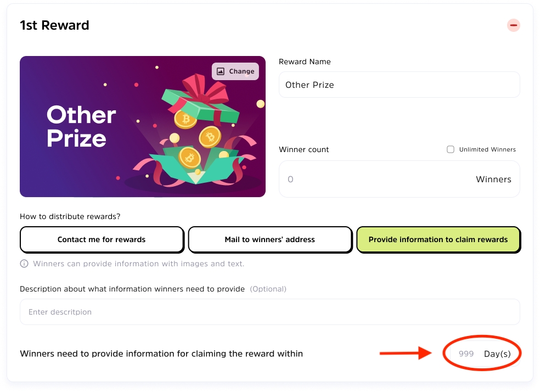This screenshot has width=540, height=392.
Task: Enable the Unlimited Winners checkbox
Action: click(451, 149)
